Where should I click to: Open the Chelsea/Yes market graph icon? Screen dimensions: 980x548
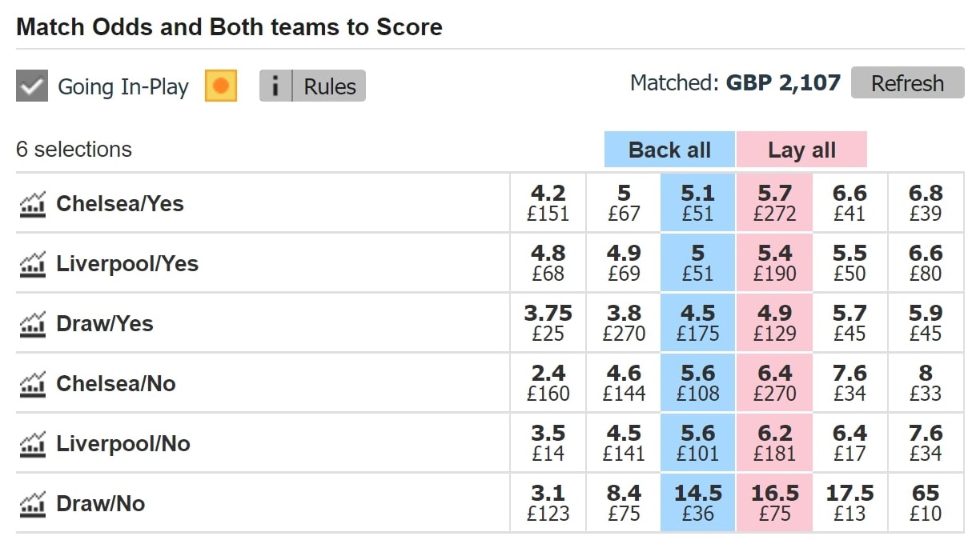[x=33, y=204]
